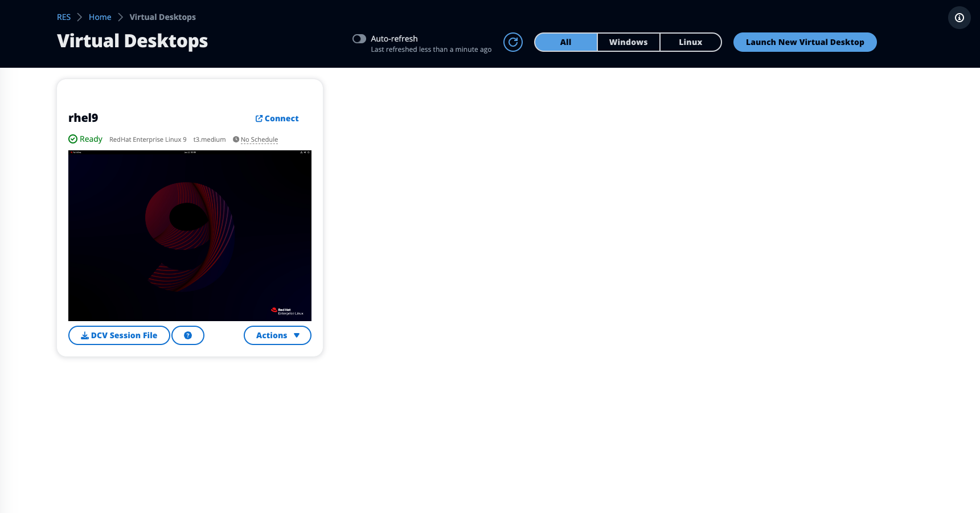
Task: Refresh the virtual desktops list
Action: tap(512, 42)
